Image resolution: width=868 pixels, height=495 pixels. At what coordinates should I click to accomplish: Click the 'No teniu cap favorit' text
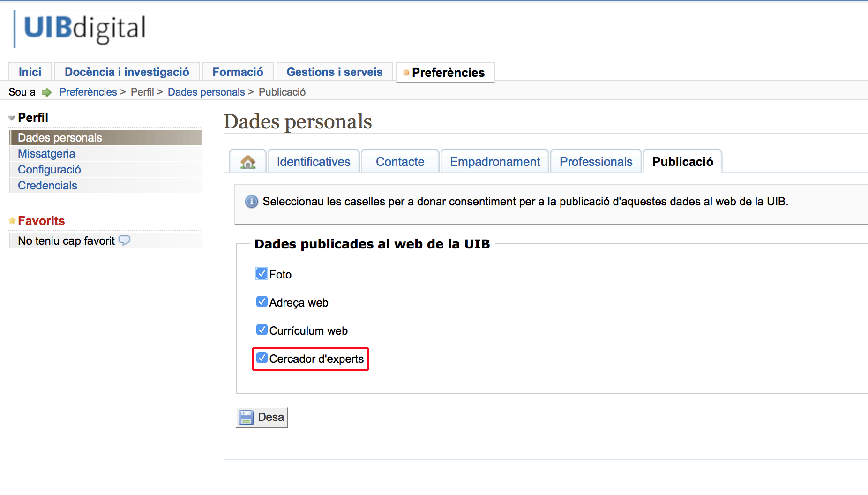pyautogui.click(x=66, y=241)
